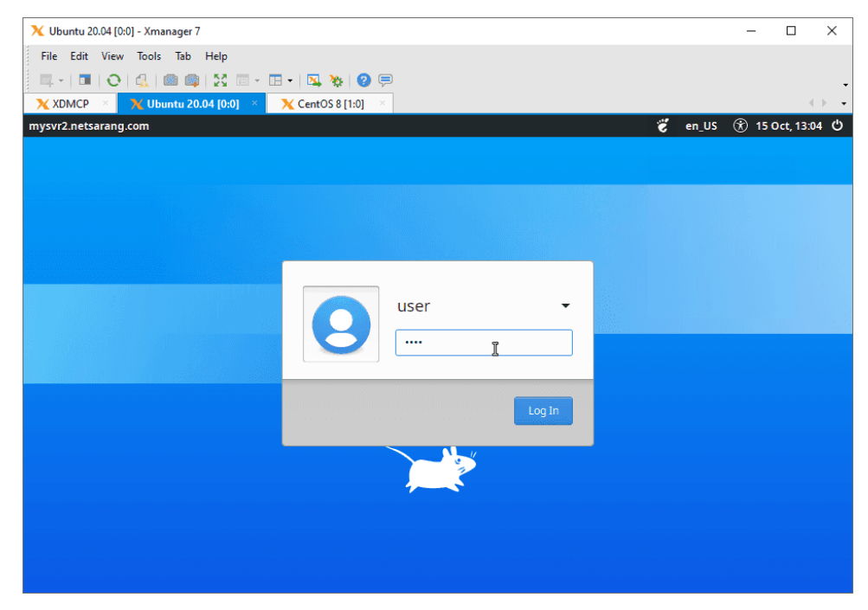The height and width of the screenshot is (610, 868).
Task: Click the power icon in login panel
Action: click(x=838, y=125)
